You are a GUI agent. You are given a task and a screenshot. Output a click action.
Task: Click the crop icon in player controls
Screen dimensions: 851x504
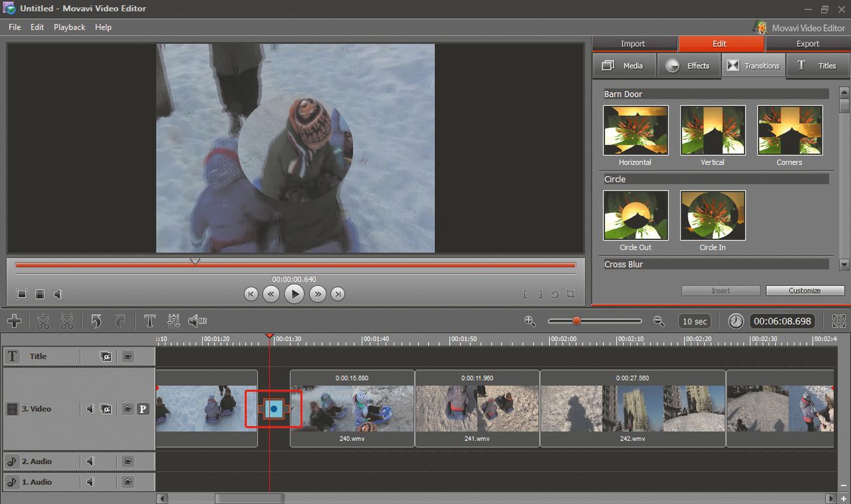(570, 294)
